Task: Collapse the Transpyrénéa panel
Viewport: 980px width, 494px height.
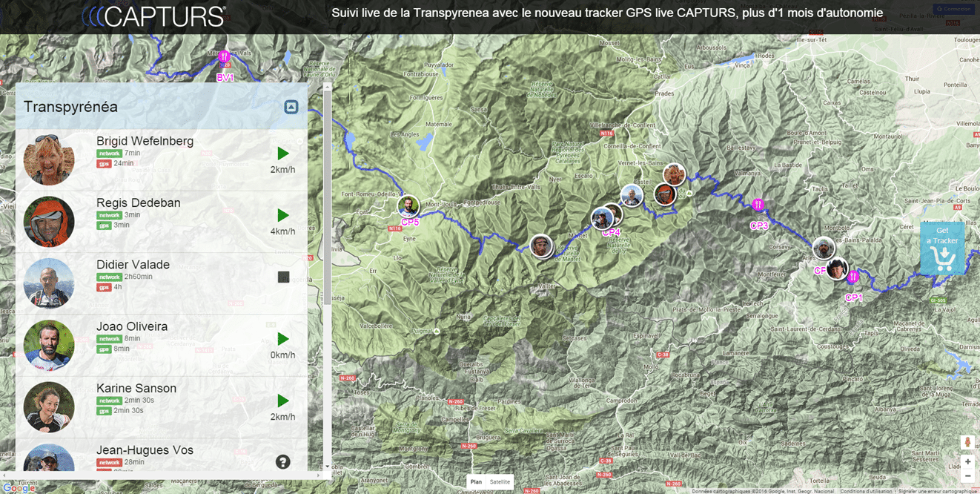Action: [291, 107]
